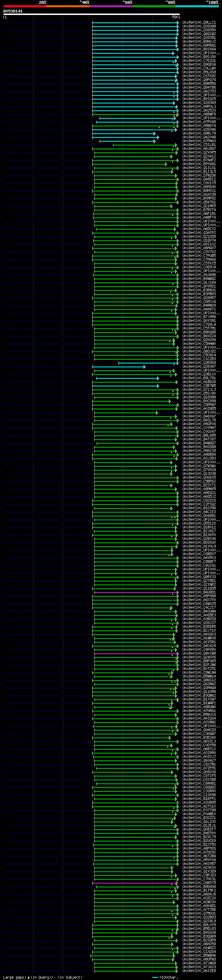Click the red 20% identity legend bar
The image size is (222, 980).
point(25,6)
